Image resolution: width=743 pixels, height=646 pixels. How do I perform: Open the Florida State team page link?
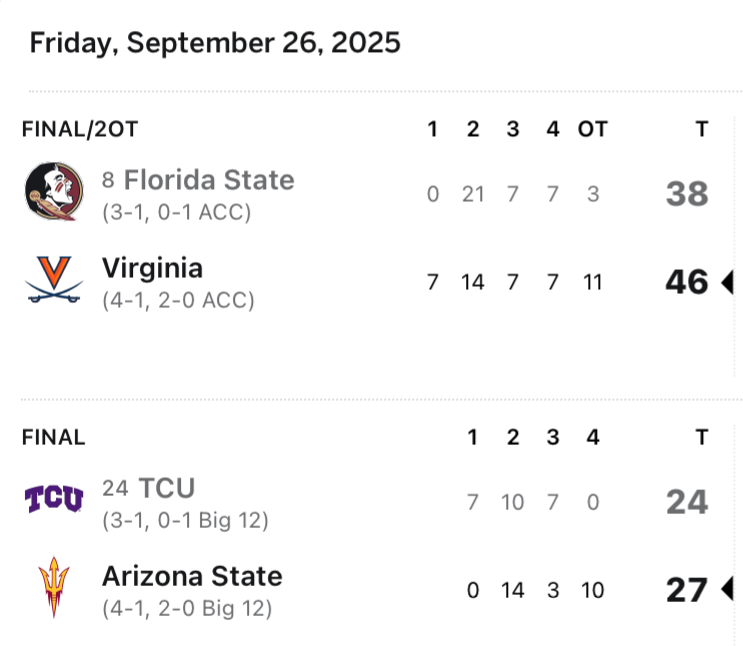coord(209,180)
